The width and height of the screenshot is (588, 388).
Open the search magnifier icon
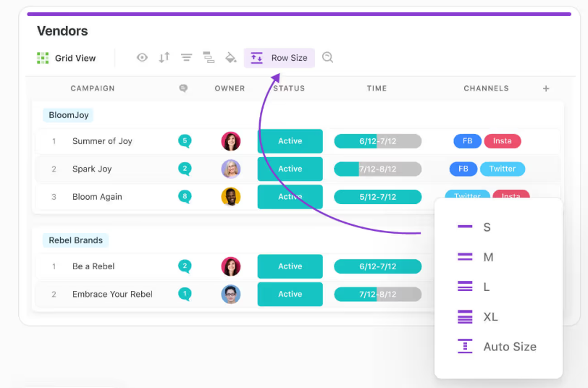(x=327, y=57)
